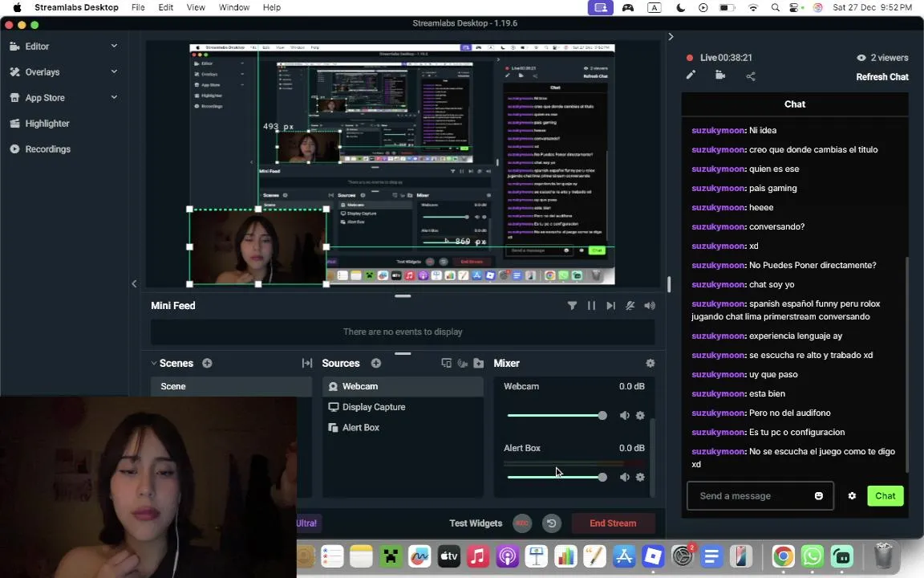Click Refresh Chat
This screenshot has width=924, height=578.
(x=882, y=77)
